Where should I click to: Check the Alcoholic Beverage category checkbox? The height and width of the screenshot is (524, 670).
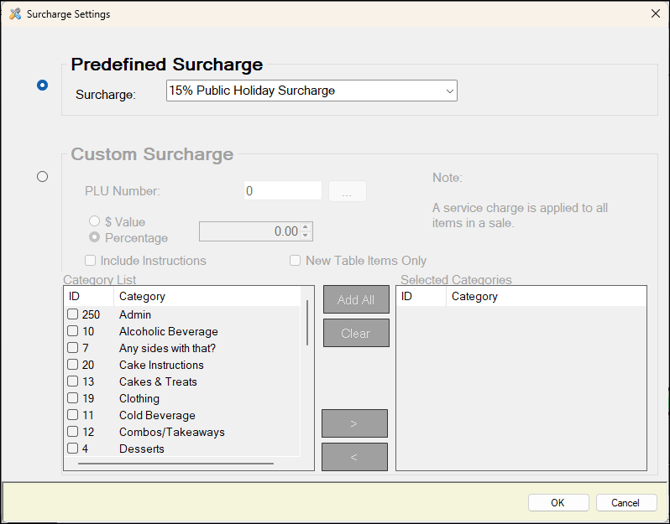[x=73, y=331]
